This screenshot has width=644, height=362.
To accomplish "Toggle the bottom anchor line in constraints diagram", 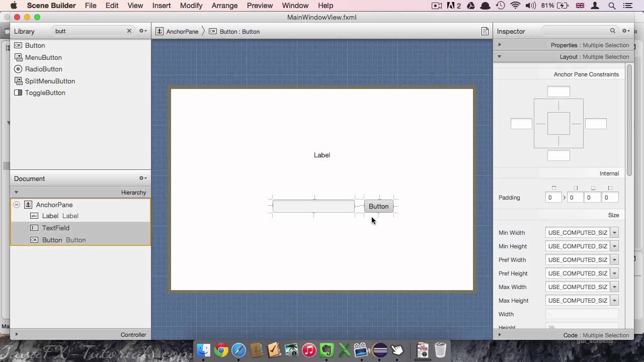I will click(x=558, y=141).
